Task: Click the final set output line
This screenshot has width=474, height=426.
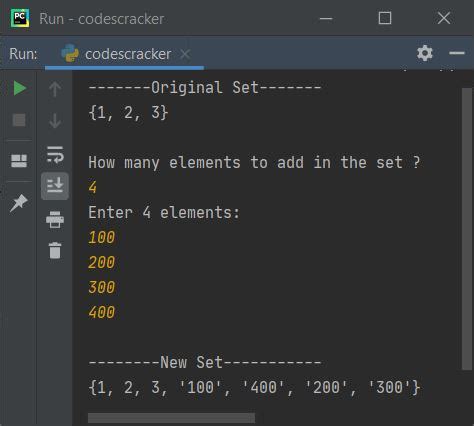Action: [254, 388]
